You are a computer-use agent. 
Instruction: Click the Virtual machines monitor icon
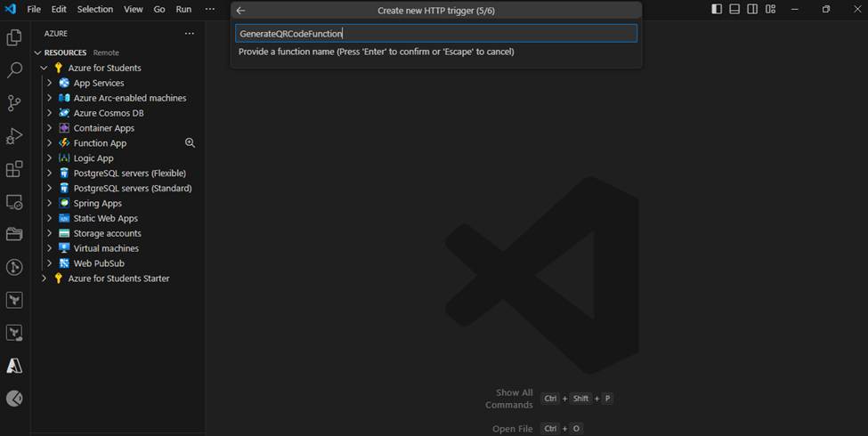[x=64, y=248]
